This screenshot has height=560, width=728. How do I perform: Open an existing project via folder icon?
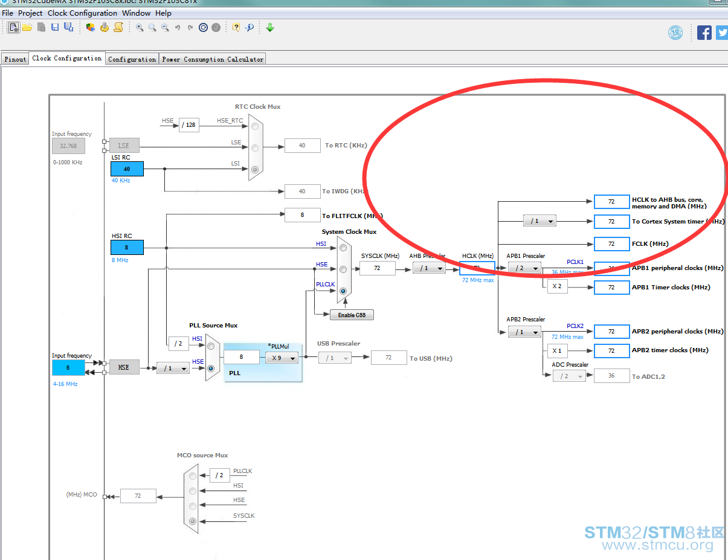point(27,27)
